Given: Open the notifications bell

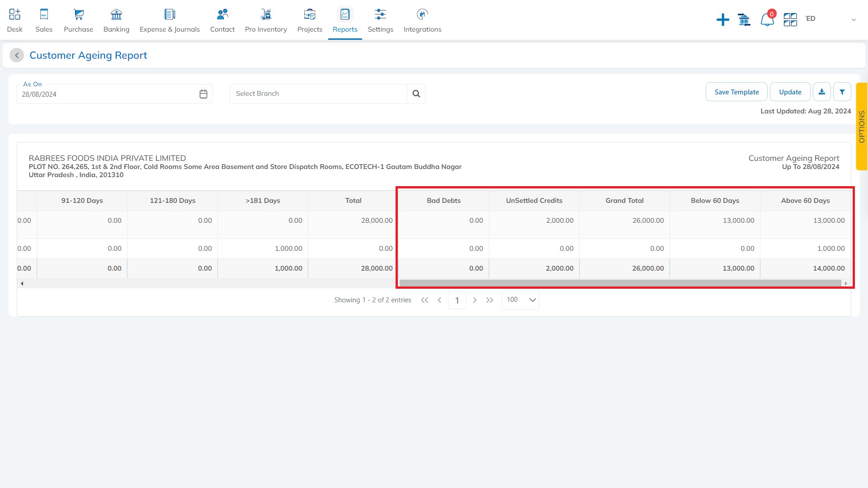Looking at the screenshot, I should (x=767, y=19).
